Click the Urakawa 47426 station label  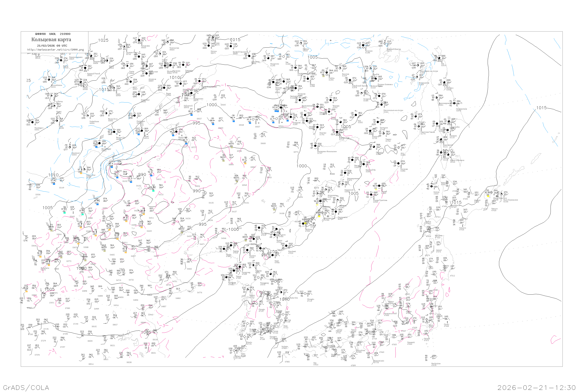(463, 229)
